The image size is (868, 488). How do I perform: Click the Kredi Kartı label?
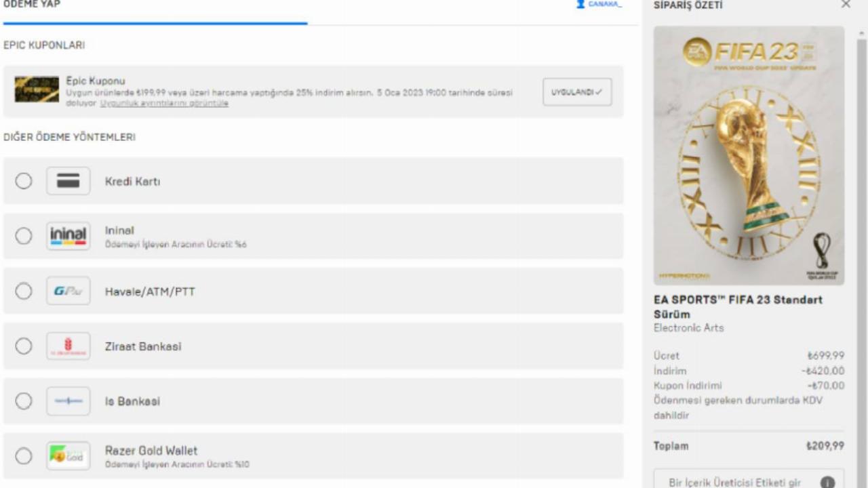tap(132, 182)
